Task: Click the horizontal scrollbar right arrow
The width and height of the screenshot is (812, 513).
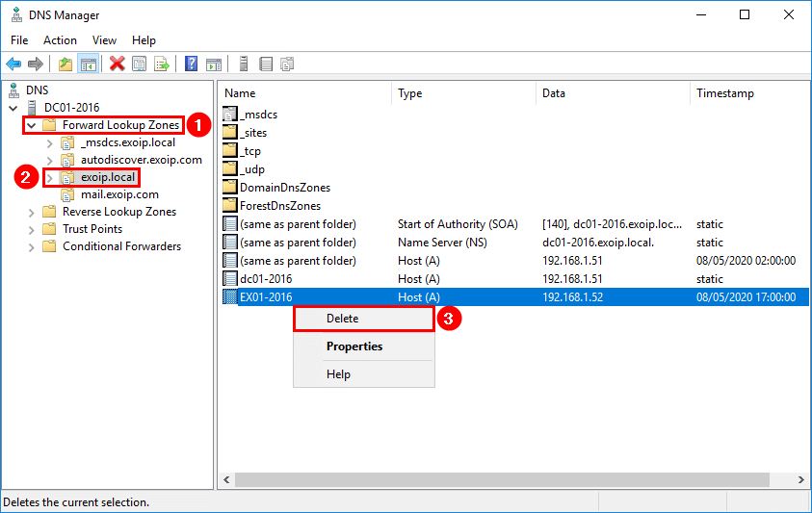Action: pos(801,480)
